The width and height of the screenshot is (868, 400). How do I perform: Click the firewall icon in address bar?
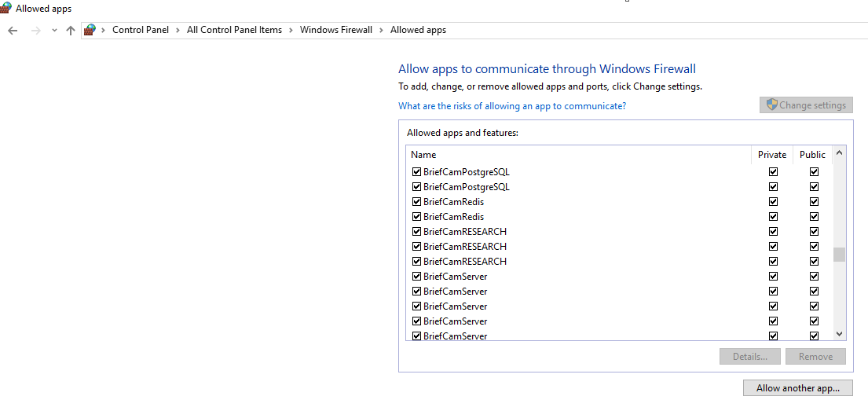pos(90,31)
